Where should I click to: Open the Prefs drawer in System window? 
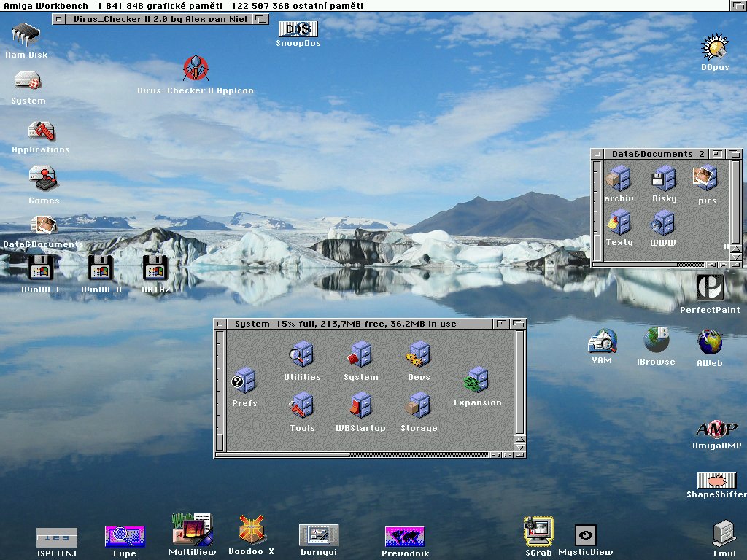point(244,381)
